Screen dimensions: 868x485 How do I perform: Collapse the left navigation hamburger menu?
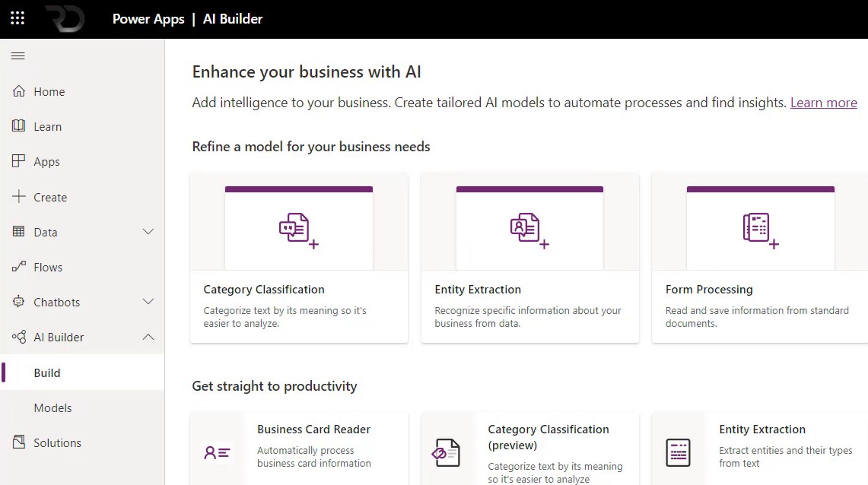[17, 55]
